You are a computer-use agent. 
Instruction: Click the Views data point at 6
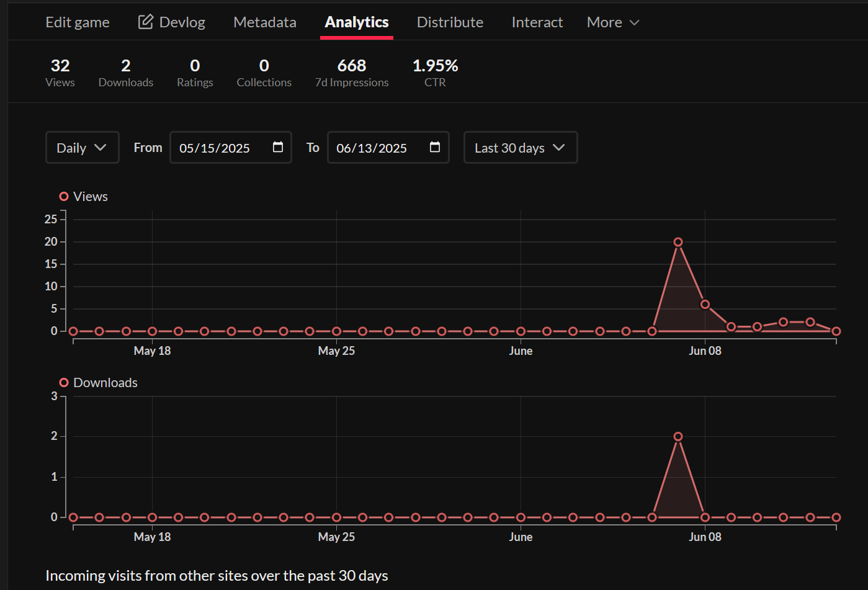click(705, 305)
